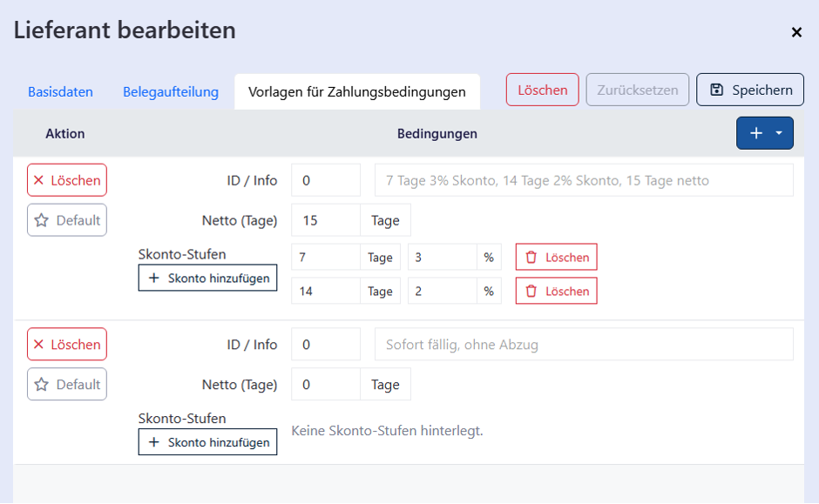Remove the 7 Tage 3% Skonto row
The height and width of the screenshot is (504, 819).
pyautogui.click(x=556, y=258)
